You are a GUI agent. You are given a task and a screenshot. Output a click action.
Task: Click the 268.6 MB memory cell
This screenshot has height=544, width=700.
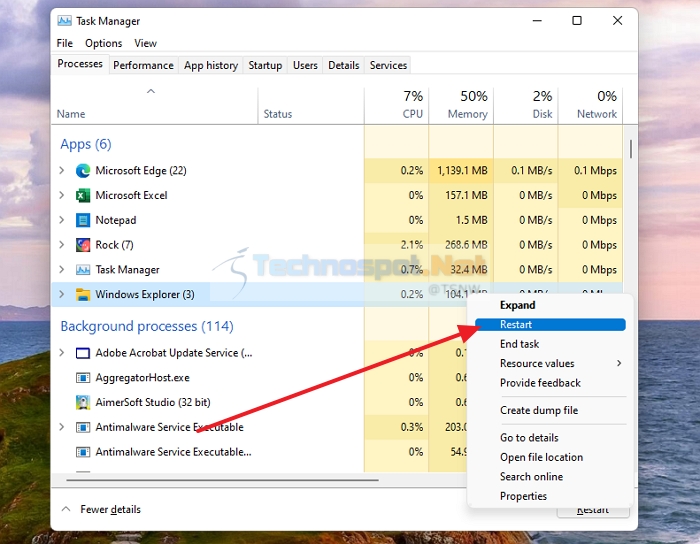(461, 245)
